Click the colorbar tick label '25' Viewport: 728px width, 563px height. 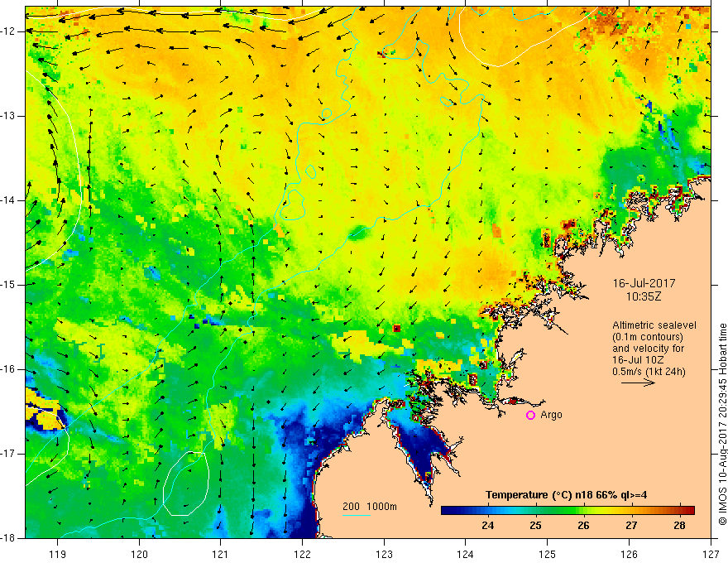(535, 526)
